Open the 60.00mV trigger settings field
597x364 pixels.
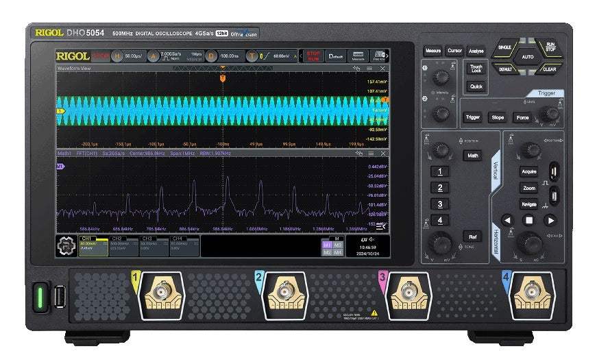pos(278,56)
